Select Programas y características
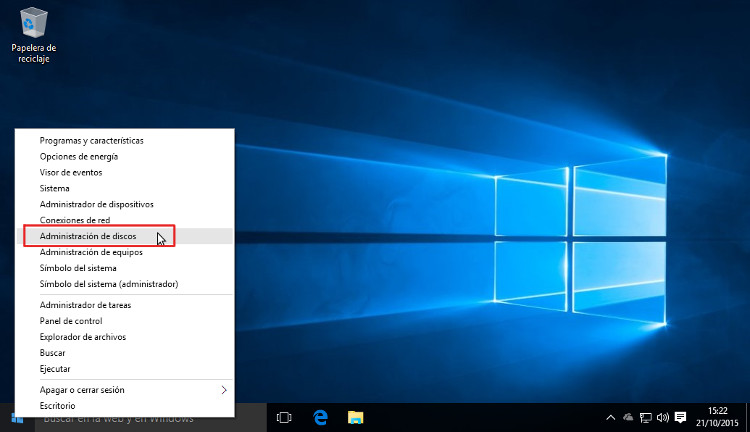Screen dimensions: 750x432 [124, 141]
